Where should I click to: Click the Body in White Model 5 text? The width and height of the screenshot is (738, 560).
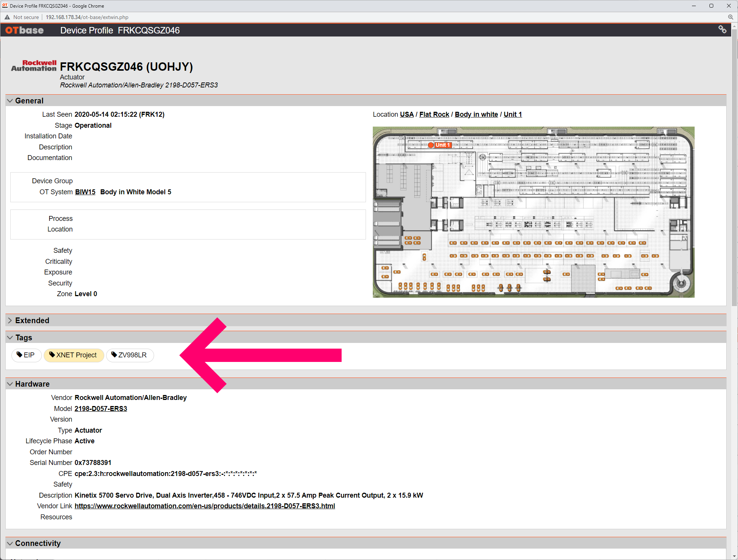pos(136,192)
